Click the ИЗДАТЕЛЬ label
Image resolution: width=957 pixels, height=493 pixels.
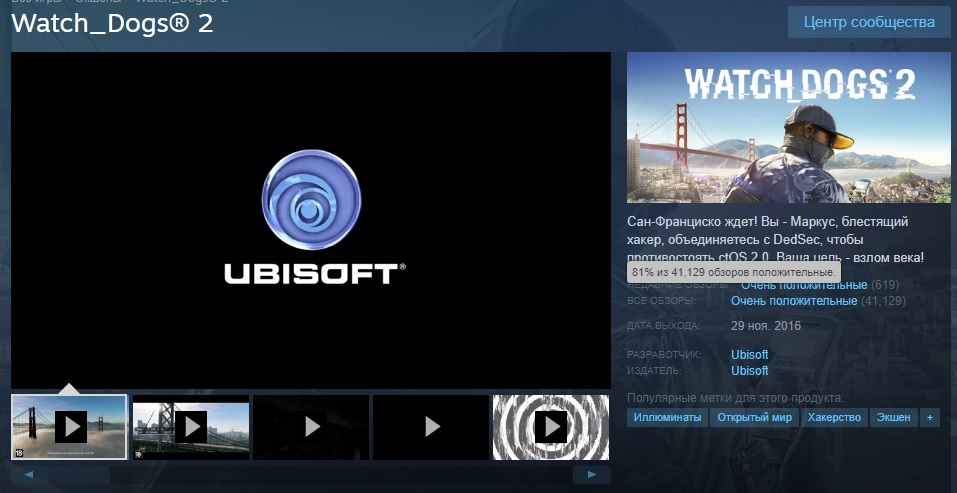pos(654,371)
